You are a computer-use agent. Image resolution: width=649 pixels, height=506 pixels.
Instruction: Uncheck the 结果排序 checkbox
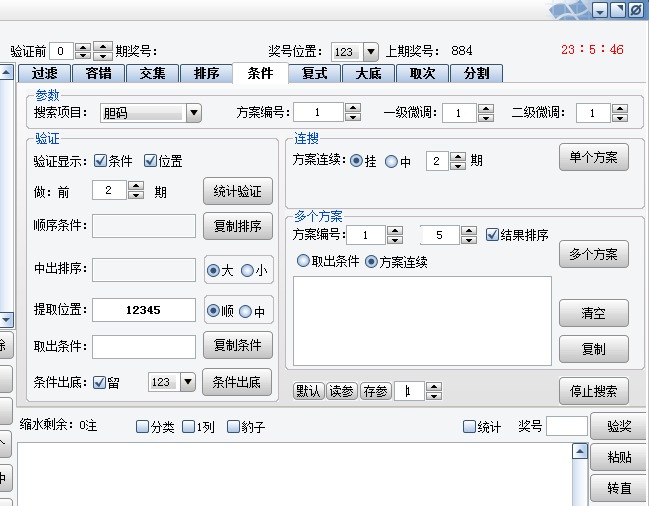coord(492,235)
